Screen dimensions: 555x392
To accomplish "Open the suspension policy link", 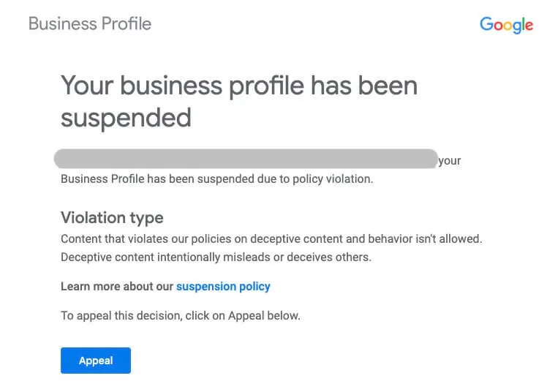I will 223,286.
